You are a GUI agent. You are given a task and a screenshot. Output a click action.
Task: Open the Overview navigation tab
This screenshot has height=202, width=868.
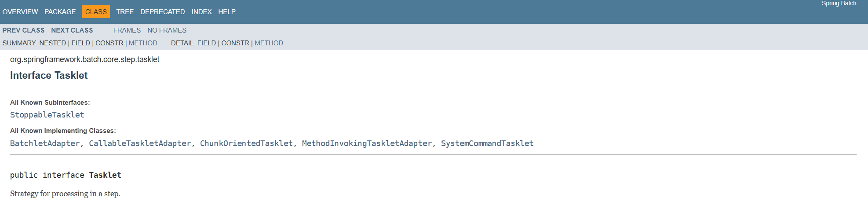(x=20, y=12)
